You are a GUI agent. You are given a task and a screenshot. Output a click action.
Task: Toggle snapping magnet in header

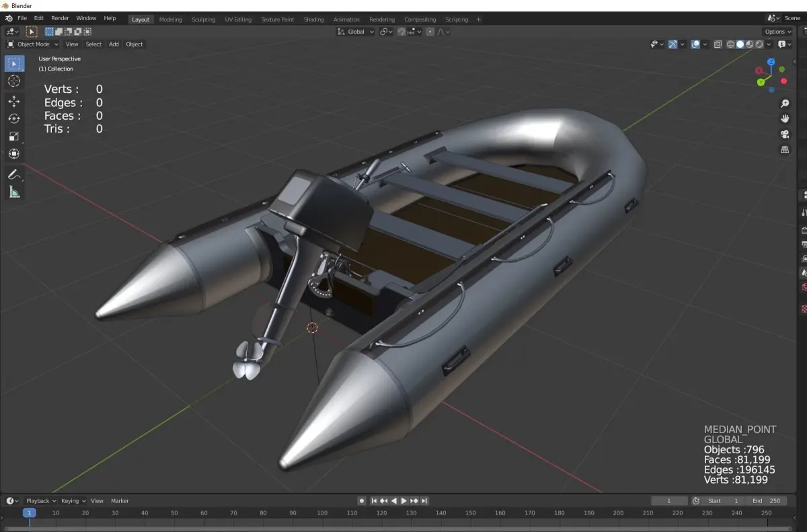pyautogui.click(x=401, y=32)
